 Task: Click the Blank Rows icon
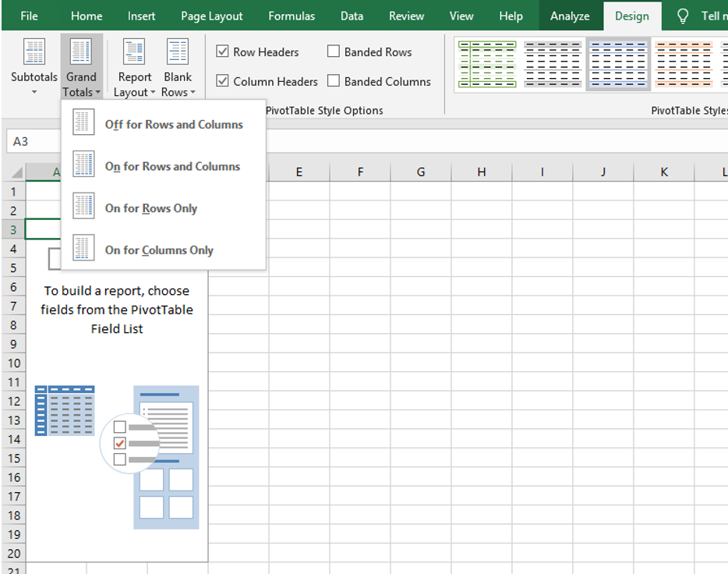click(178, 51)
